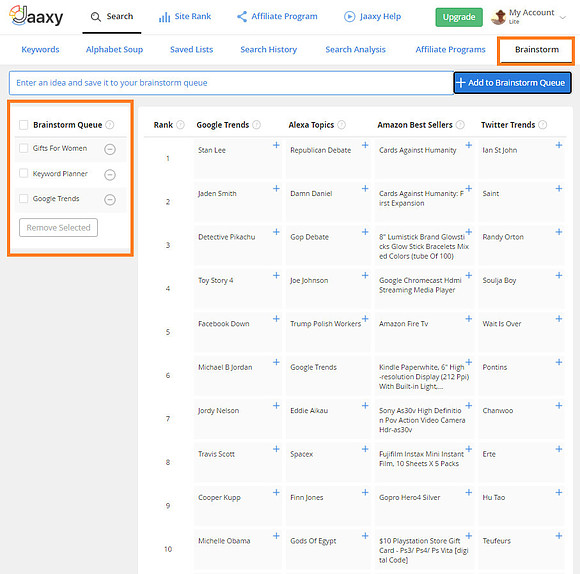Open the Alphabet Soup tab
580x574 pixels.
114,50
